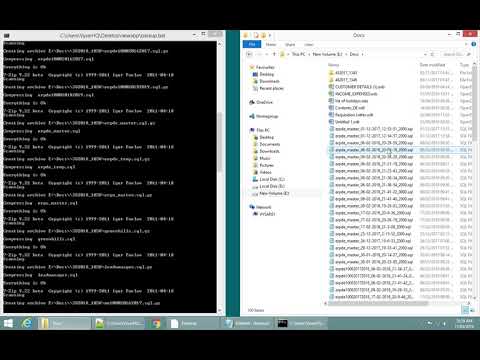Screen dimensions: 480x360
Task: Open the File tab in Explorer
Action: pyautogui.click(x=252, y=44)
